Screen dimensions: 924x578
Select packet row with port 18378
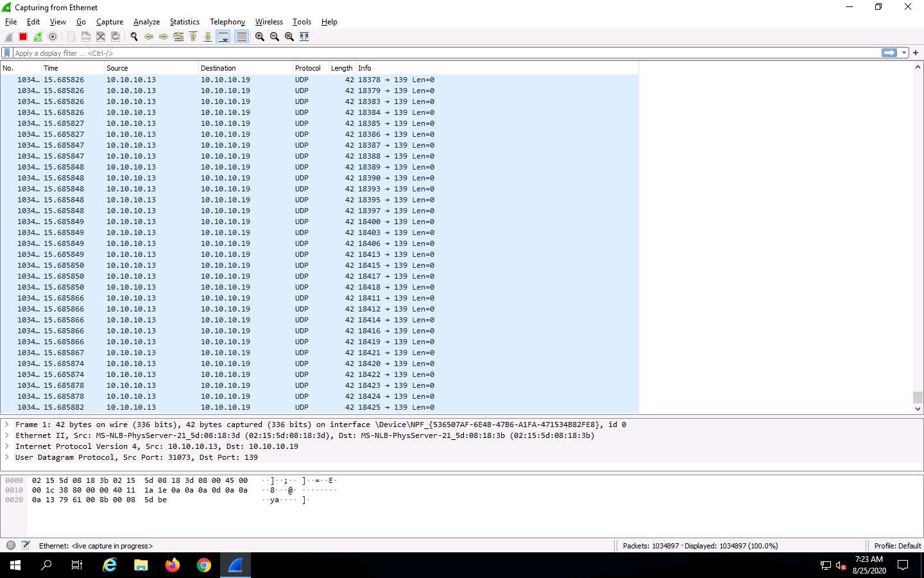tap(320, 80)
